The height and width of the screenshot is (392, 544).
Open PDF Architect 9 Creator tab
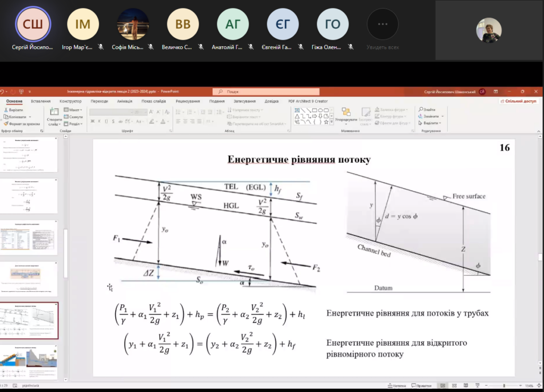[x=308, y=101]
